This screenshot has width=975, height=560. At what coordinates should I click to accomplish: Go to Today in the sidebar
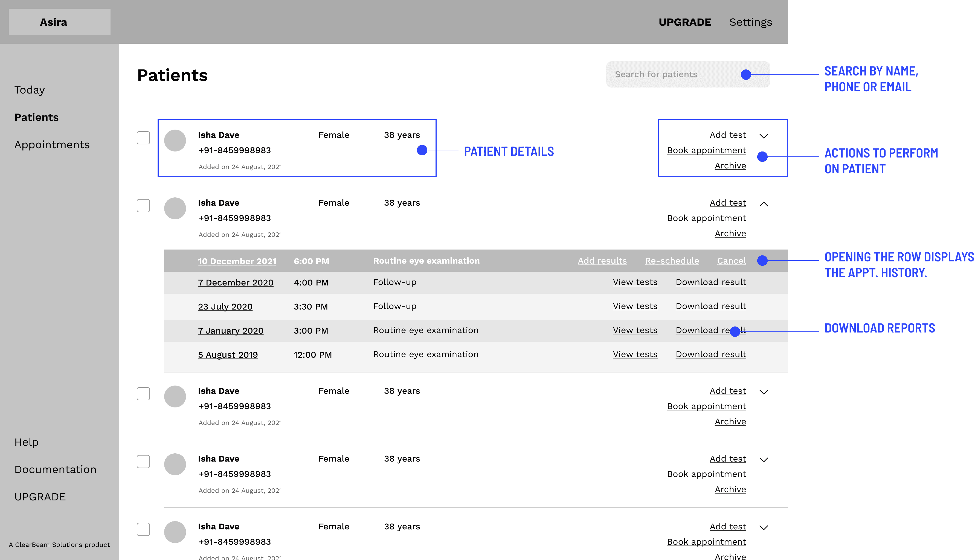coord(29,90)
